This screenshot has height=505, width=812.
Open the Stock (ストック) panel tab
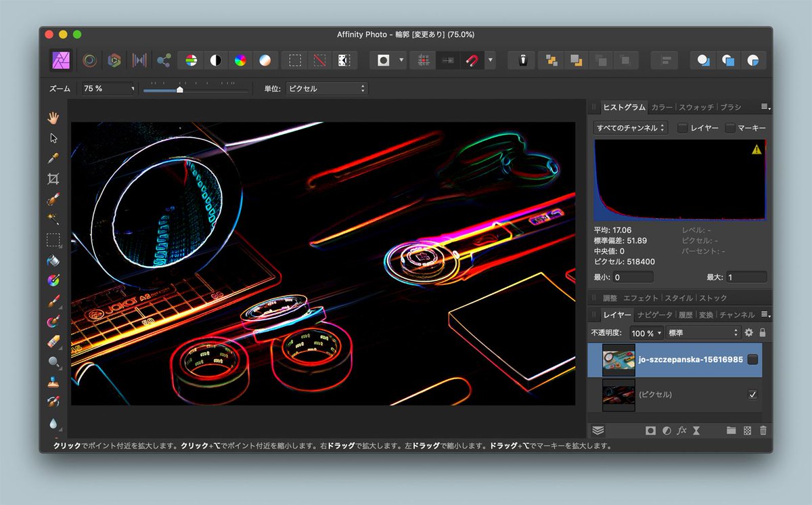coord(713,298)
